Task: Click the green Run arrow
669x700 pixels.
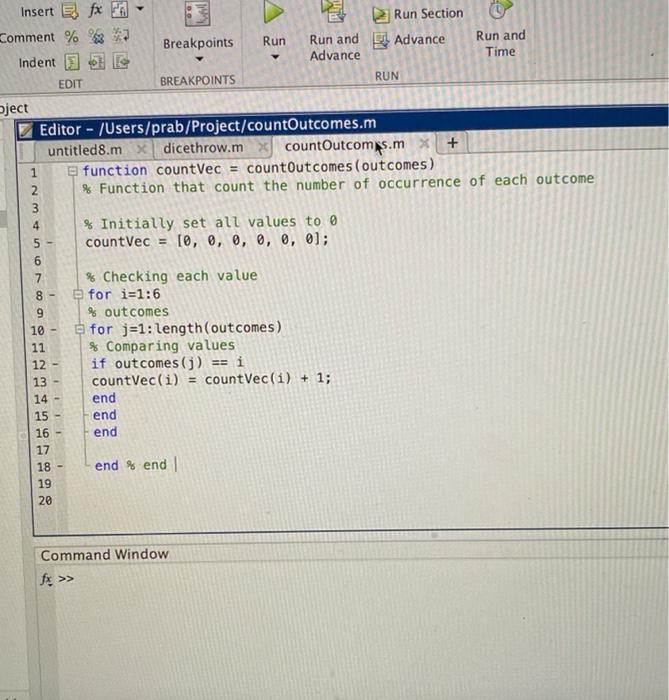Action: click(x=273, y=12)
